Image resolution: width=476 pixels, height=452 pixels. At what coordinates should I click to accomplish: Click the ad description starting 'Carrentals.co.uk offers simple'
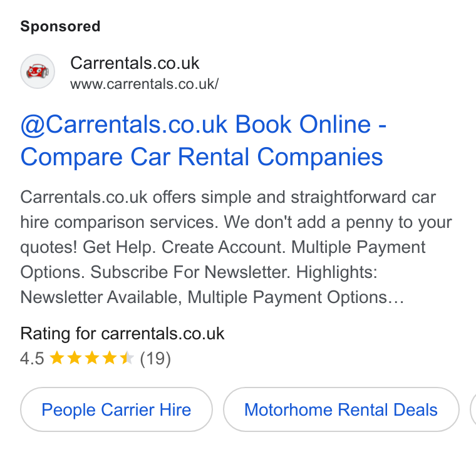236,247
